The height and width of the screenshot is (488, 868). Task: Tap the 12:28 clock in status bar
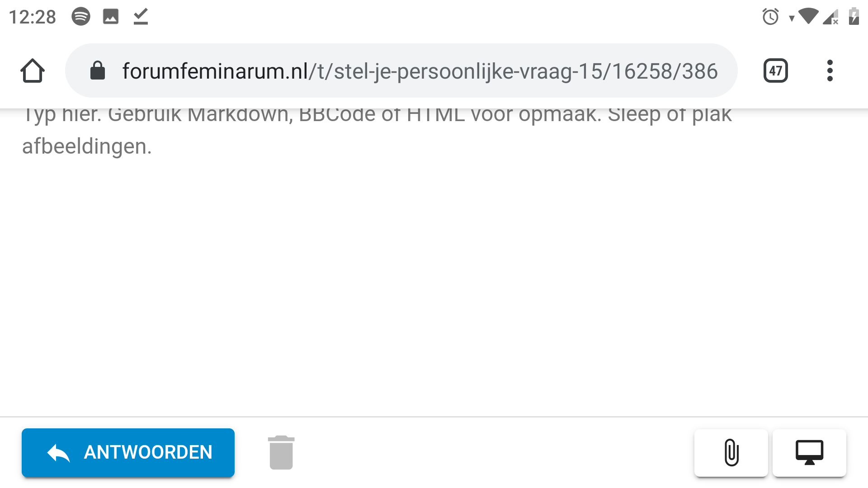(32, 17)
